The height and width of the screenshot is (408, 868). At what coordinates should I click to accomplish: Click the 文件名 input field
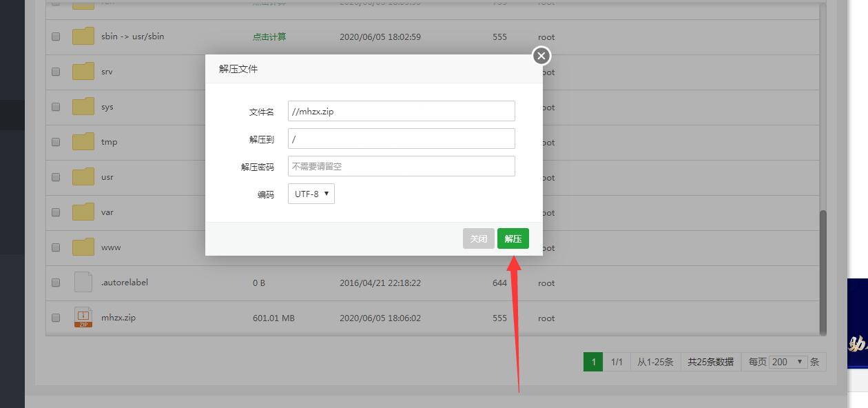pyautogui.click(x=401, y=111)
